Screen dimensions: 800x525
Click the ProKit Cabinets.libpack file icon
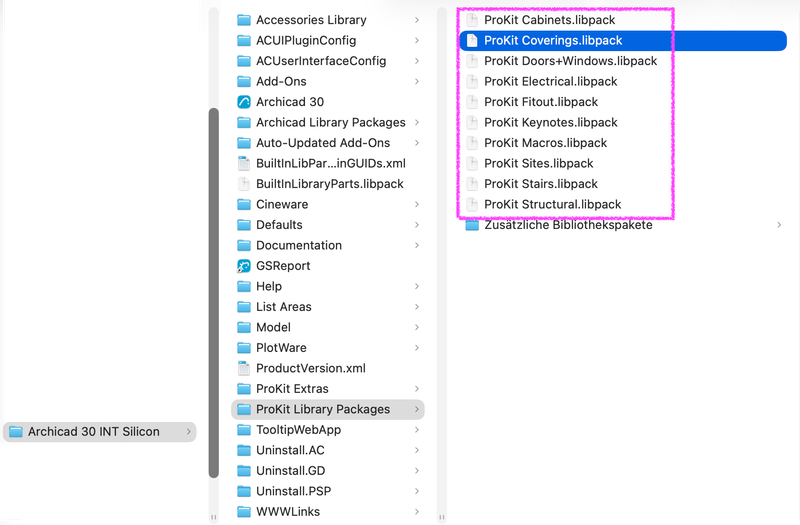click(472, 20)
